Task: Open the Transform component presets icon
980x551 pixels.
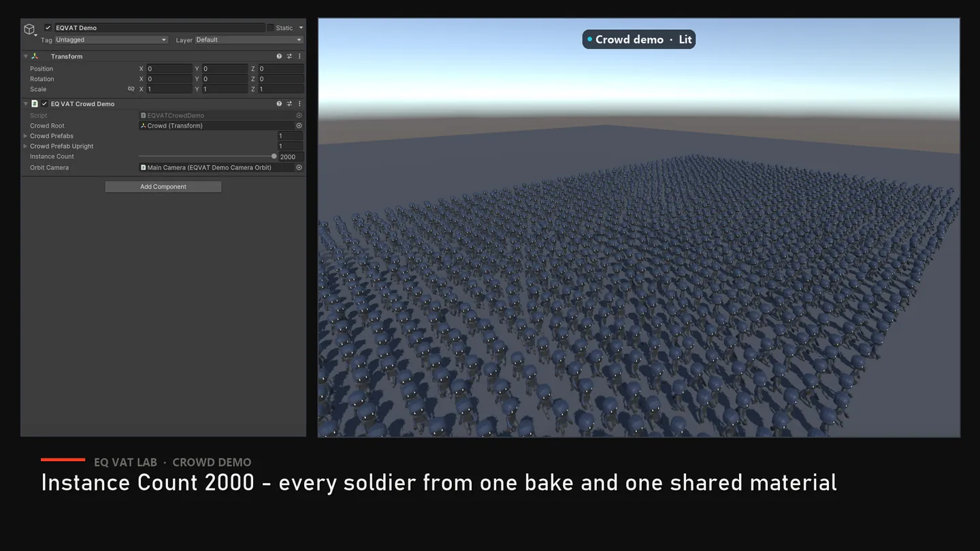Action: 289,56
